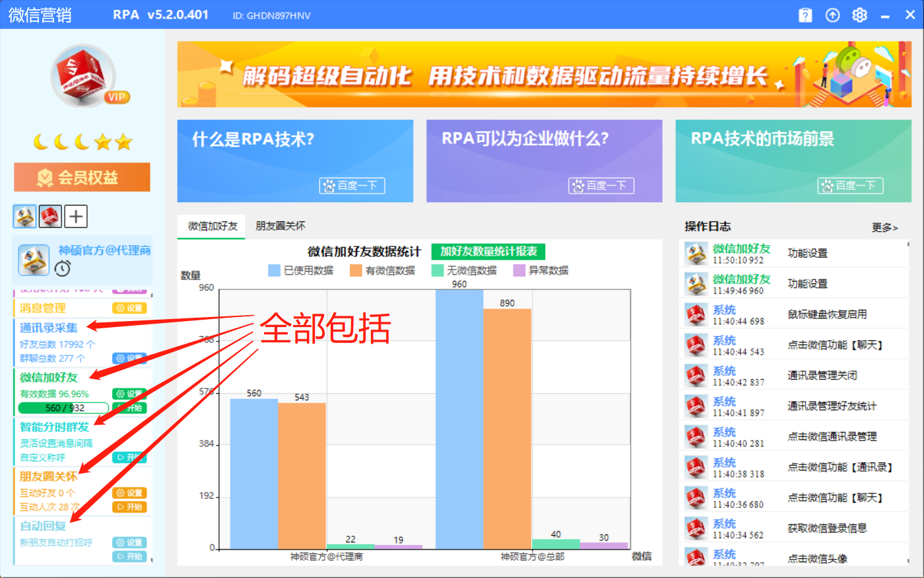Toggle 无微信数据 legend swatch
Screen dimensions: 924x578
pos(438,270)
